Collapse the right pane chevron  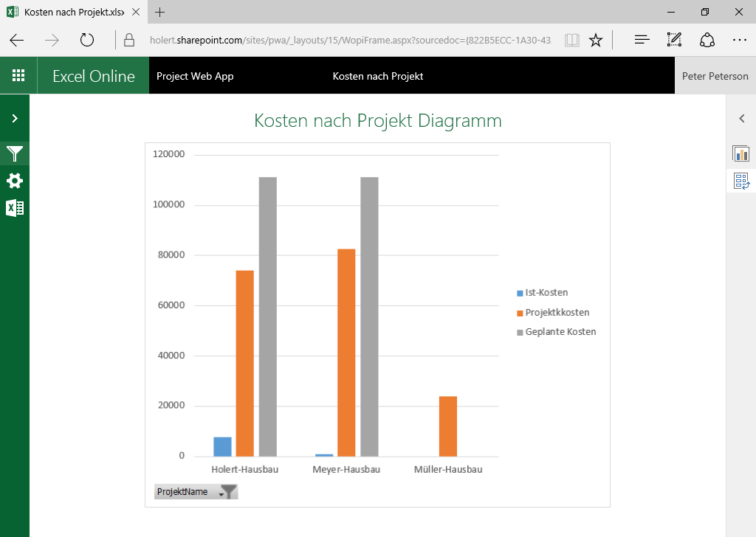742,119
